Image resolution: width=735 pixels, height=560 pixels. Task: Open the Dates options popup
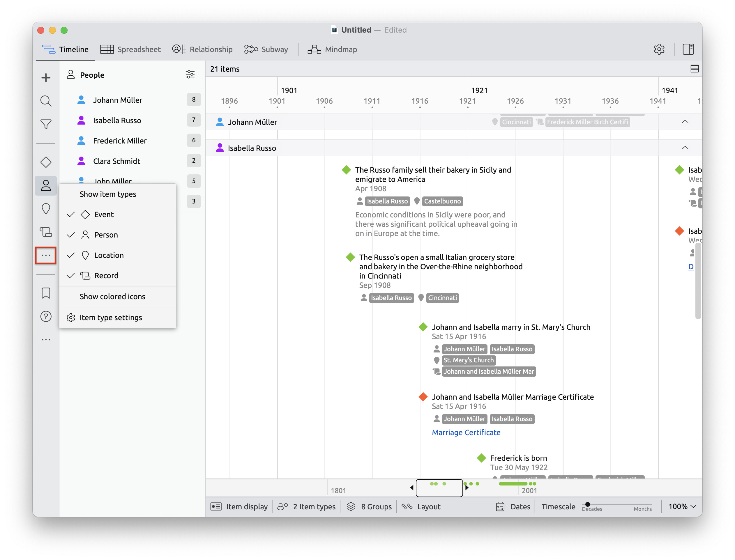[x=513, y=507]
